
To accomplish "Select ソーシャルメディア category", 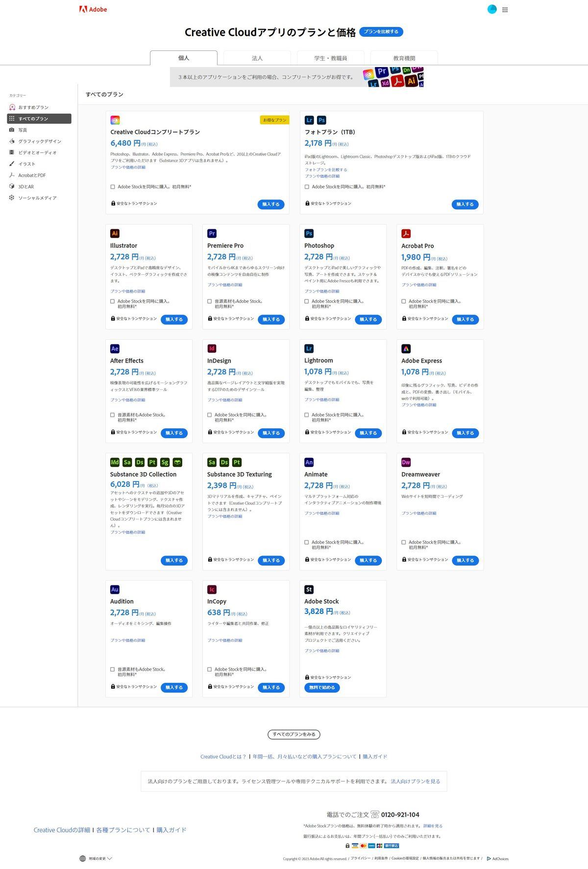I will [x=39, y=198].
